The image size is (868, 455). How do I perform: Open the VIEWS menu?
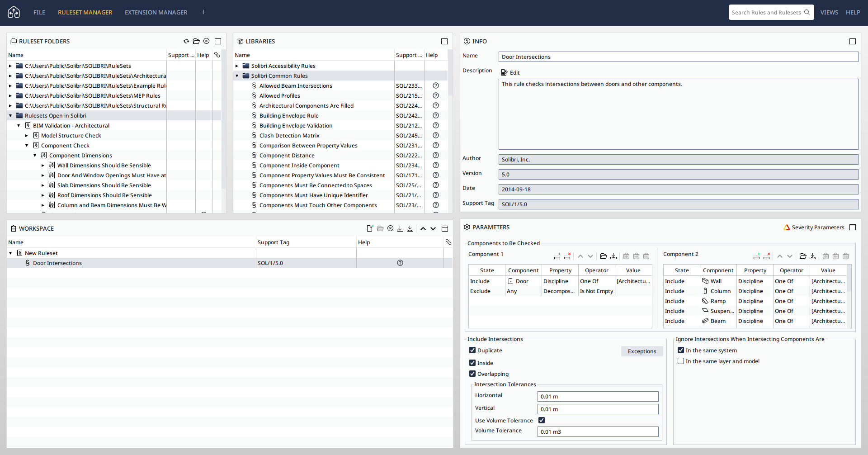point(829,13)
